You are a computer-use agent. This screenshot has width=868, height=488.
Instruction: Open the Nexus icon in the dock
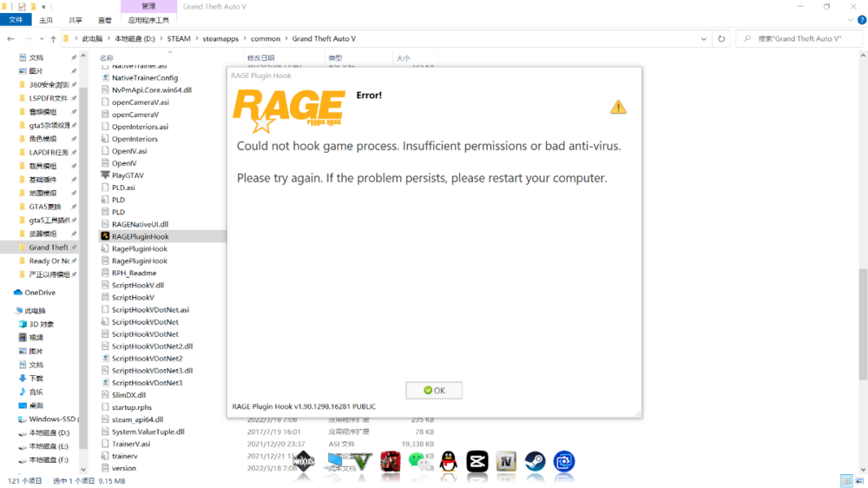304,461
